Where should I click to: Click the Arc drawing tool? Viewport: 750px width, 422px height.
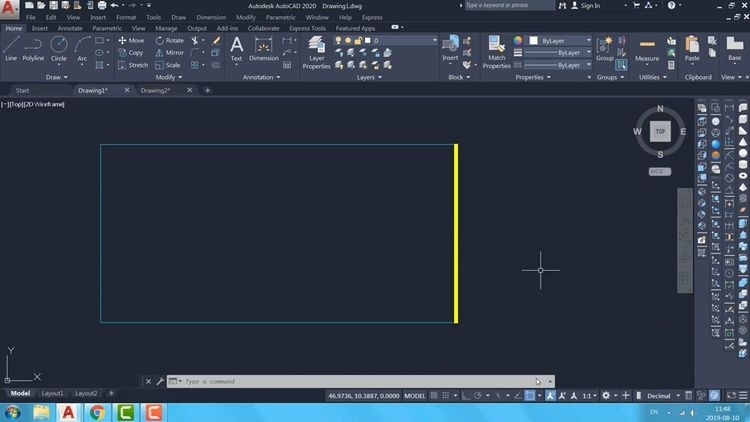click(x=82, y=48)
